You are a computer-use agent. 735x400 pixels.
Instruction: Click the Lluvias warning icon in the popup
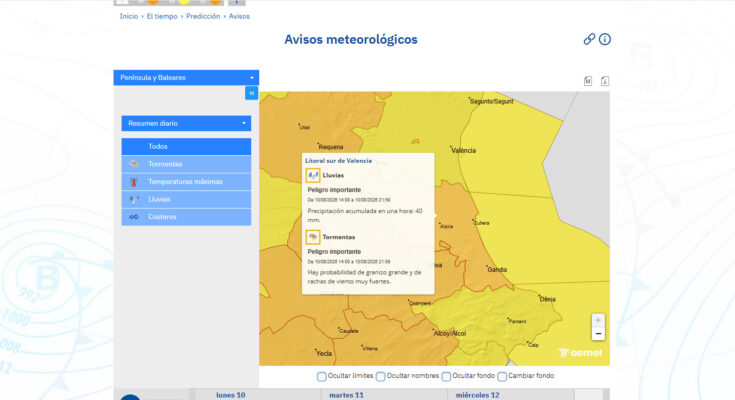pos(313,175)
